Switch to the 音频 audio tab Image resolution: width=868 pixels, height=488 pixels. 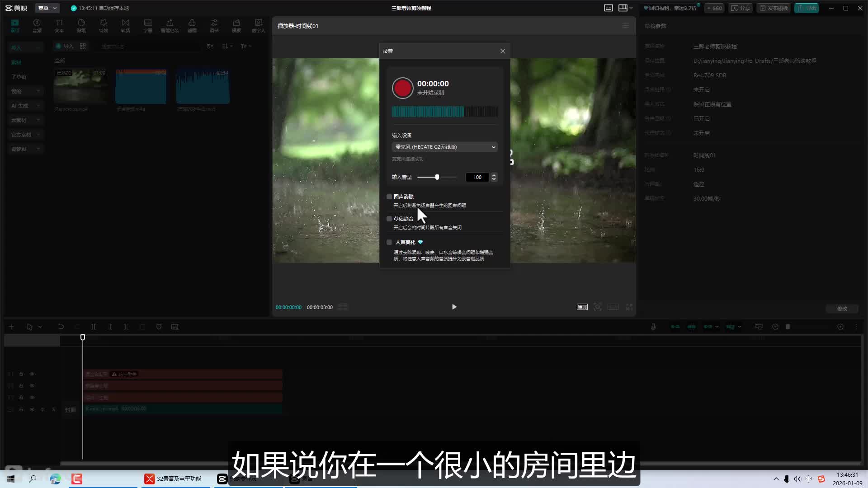click(x=37, y=26)
